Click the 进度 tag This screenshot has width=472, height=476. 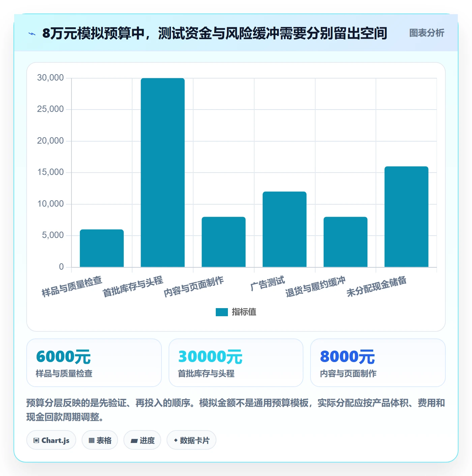point(142,440)
